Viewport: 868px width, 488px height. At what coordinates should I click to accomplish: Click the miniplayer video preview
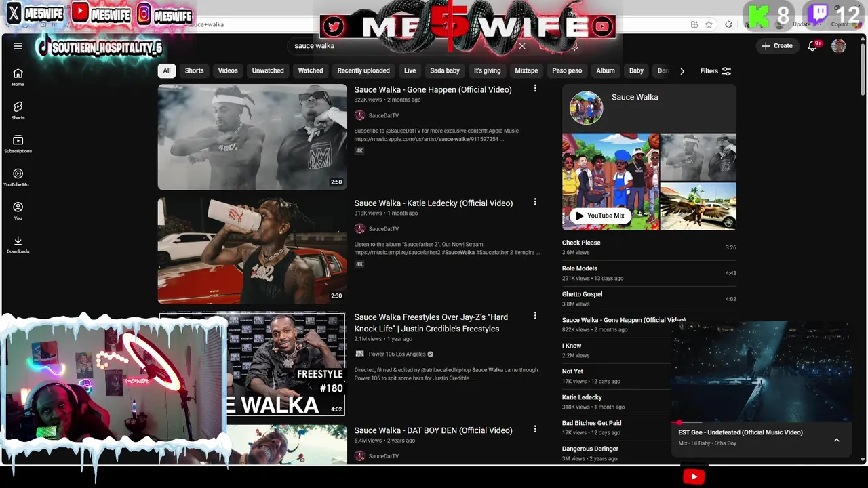(761, 371)
